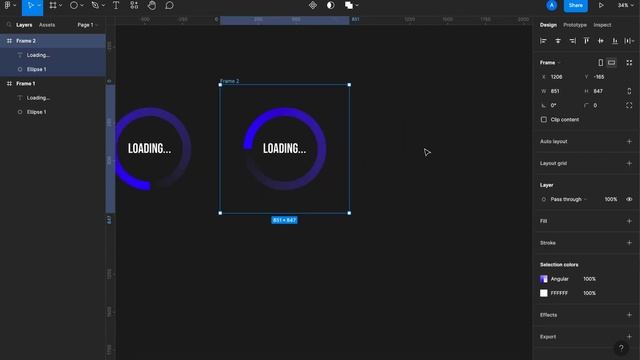This screenshot has width=640, height=360.
Task: Click the Angular gradient swatch
Action: pyautogui.click(x=544, y=279)
